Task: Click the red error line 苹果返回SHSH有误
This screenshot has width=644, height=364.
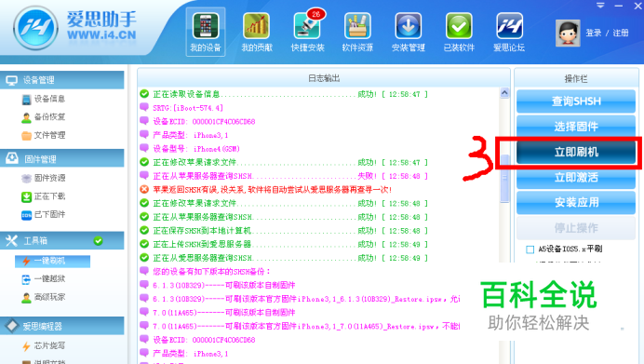Action: [x=273, y=190]
